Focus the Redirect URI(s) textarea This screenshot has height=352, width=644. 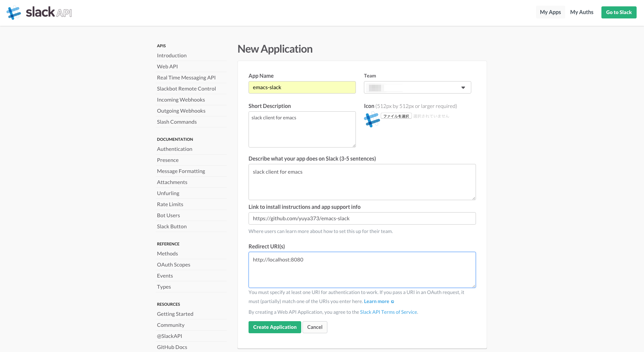(362, 270)
